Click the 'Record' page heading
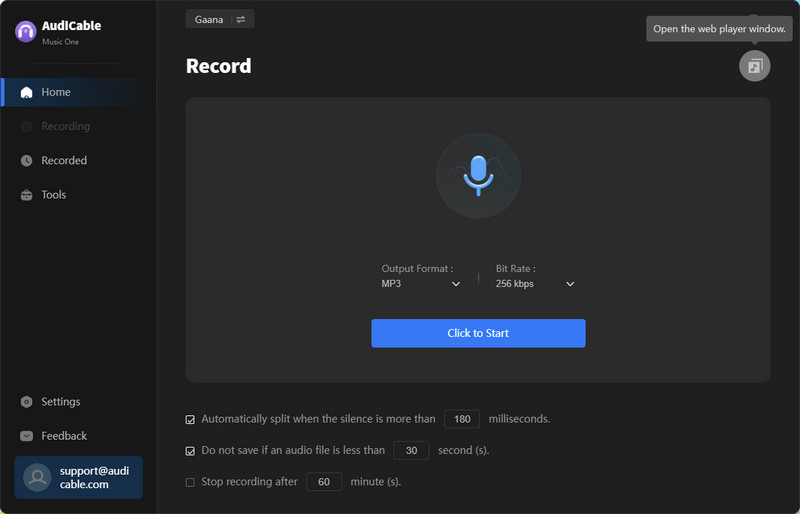 (x=218, y=66)
